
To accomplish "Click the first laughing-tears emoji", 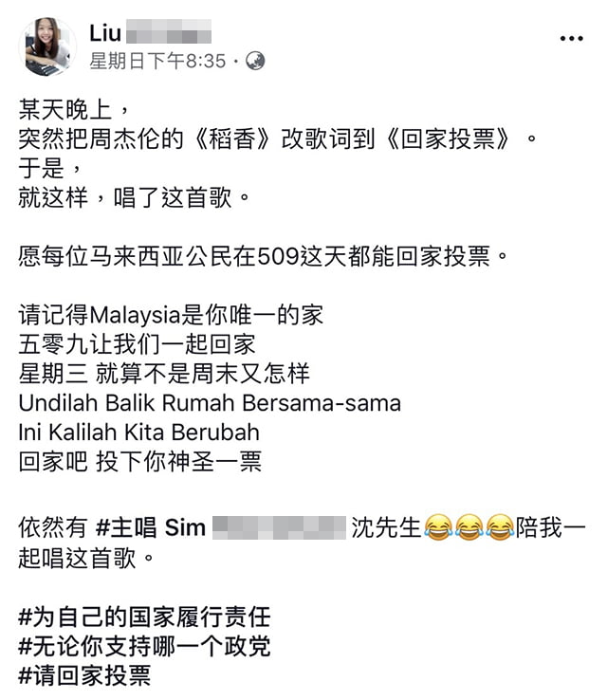I will pos(438,527).
